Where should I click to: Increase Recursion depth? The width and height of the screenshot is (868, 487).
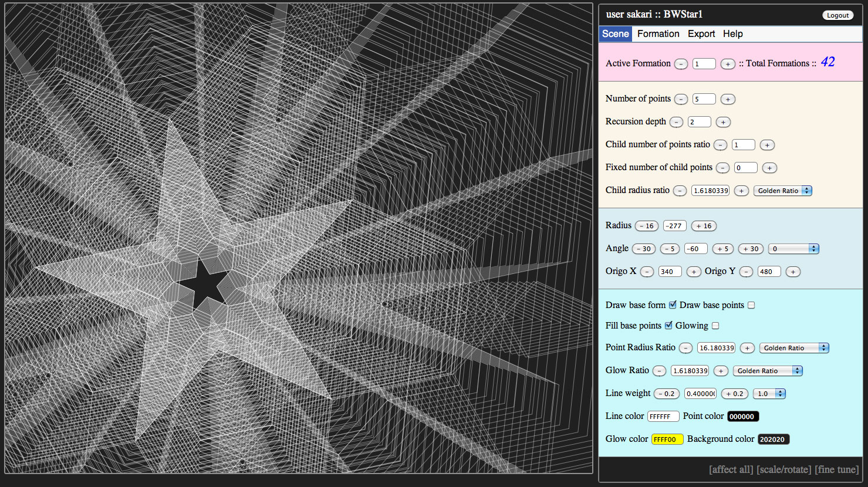tap(723, 122)
